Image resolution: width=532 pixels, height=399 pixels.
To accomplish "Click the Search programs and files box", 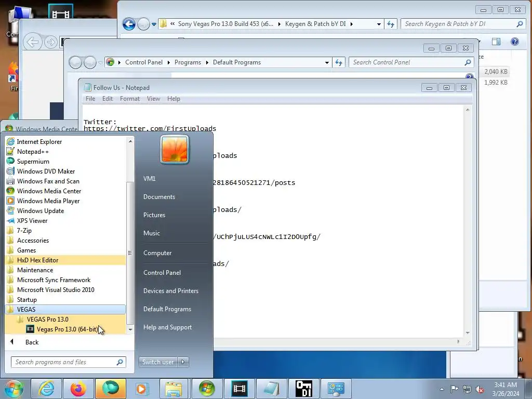I will [x=69, y=362].
